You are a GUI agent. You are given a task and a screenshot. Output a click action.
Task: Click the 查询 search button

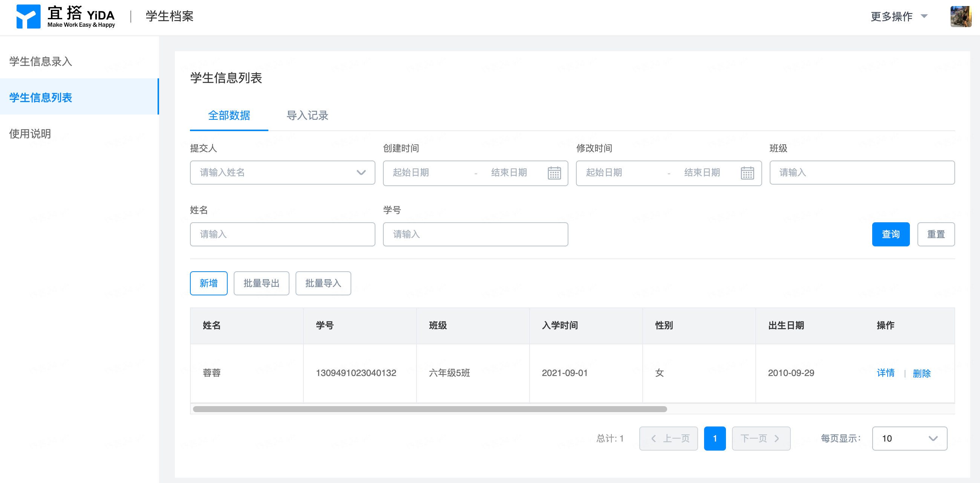tap(891, 234)
